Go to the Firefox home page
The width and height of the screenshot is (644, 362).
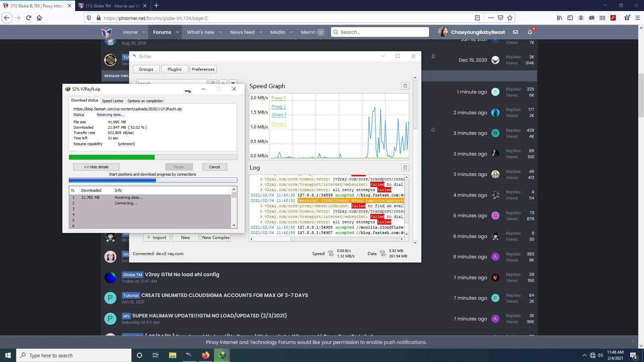[x=39, y=18]
